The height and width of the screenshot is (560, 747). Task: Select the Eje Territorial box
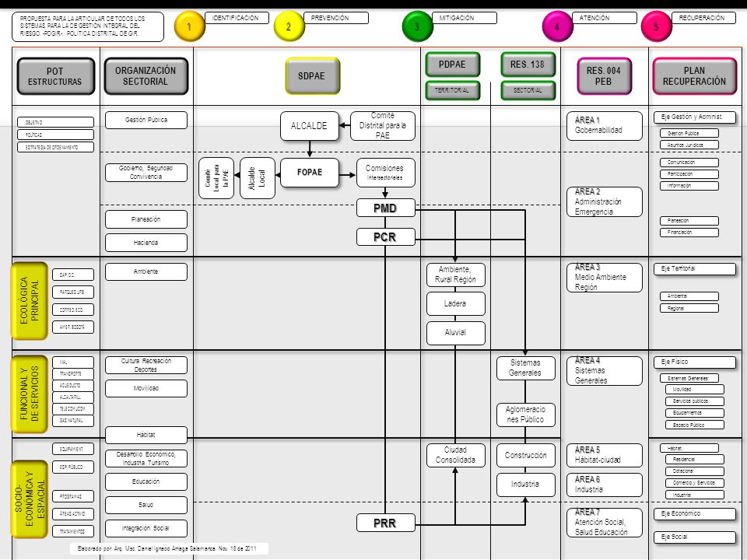695,269
